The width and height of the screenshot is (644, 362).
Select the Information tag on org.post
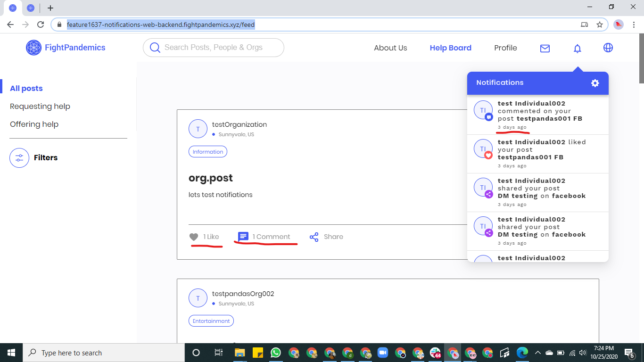click(208, 152)
